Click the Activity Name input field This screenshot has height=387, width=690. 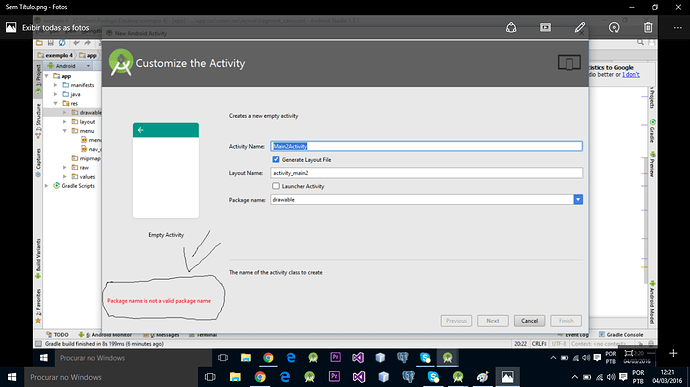426,146
